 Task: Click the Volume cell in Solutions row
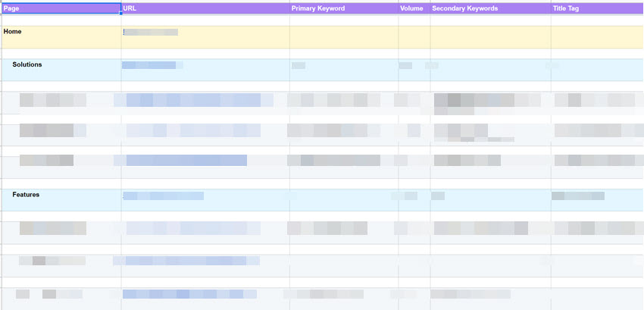[414, 70]
